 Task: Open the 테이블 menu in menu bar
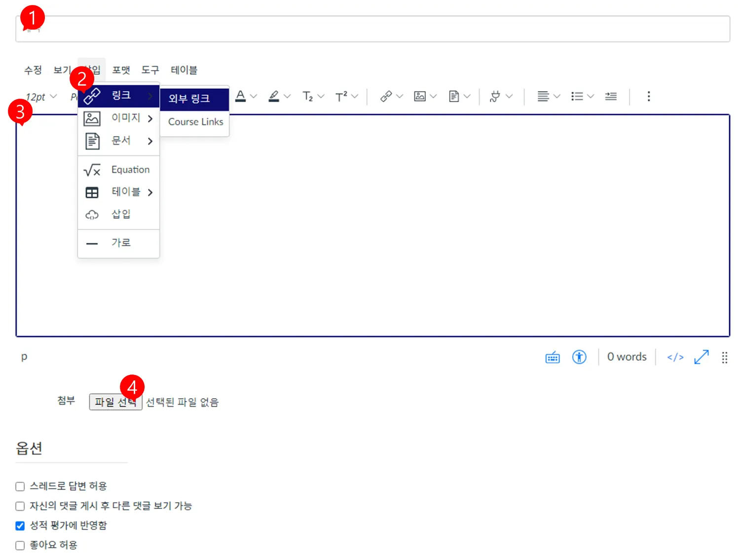point(184,70)
